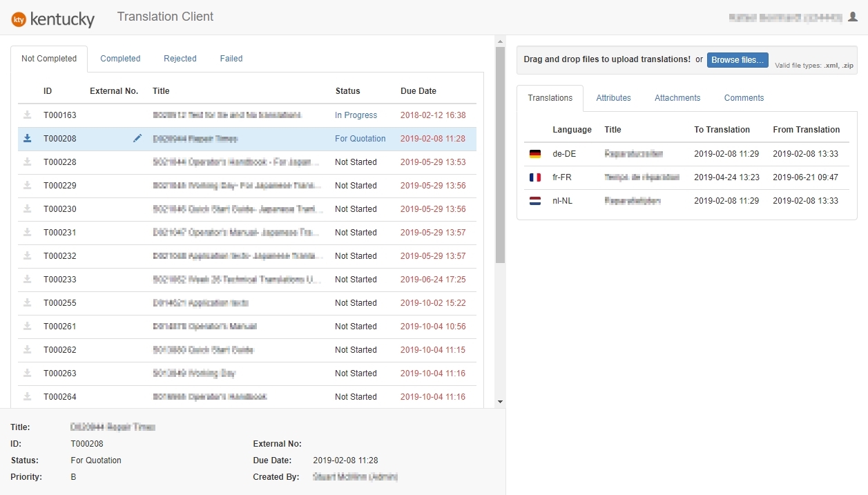This screenshot has height=495, width=868.
Task: Click the user profile icon at top right
Action: coord(852,17)
